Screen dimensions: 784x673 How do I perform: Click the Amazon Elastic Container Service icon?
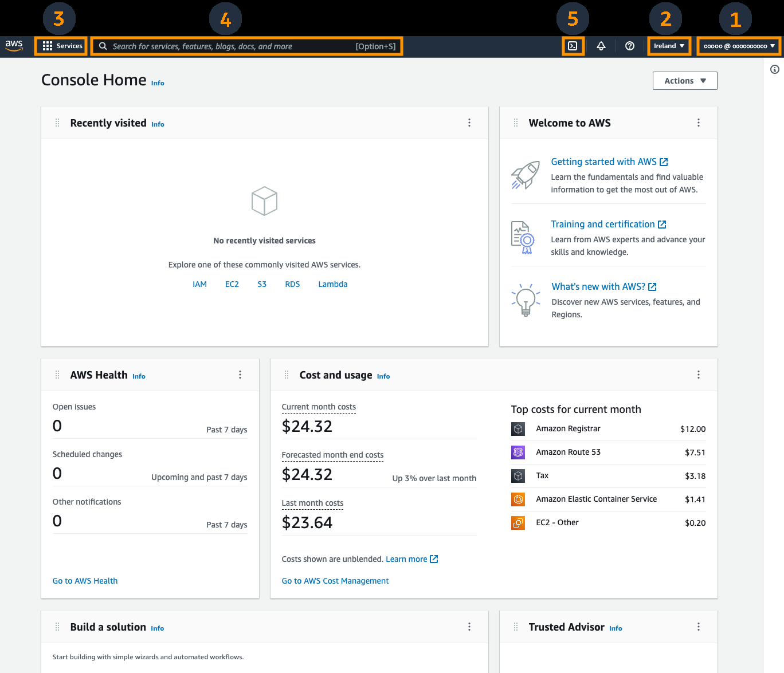(518, 499)
